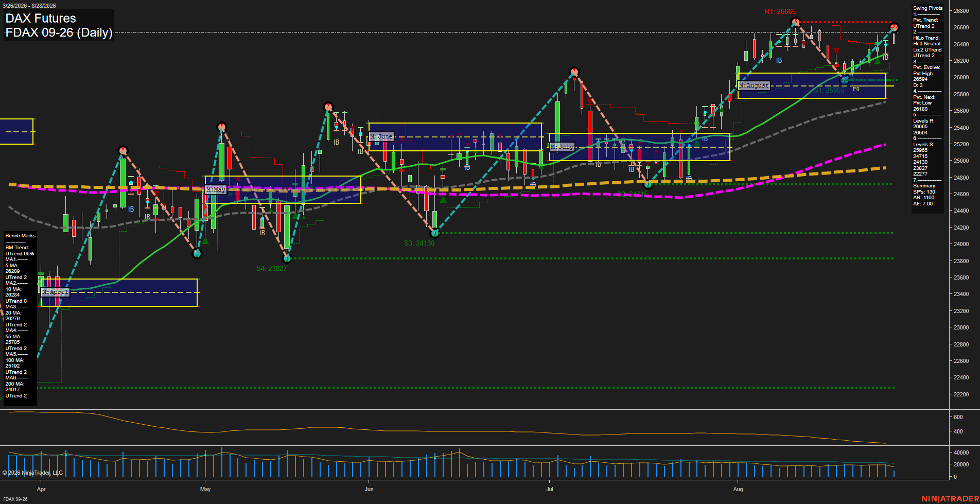Click the Jun label on time axis

point(369,489)
